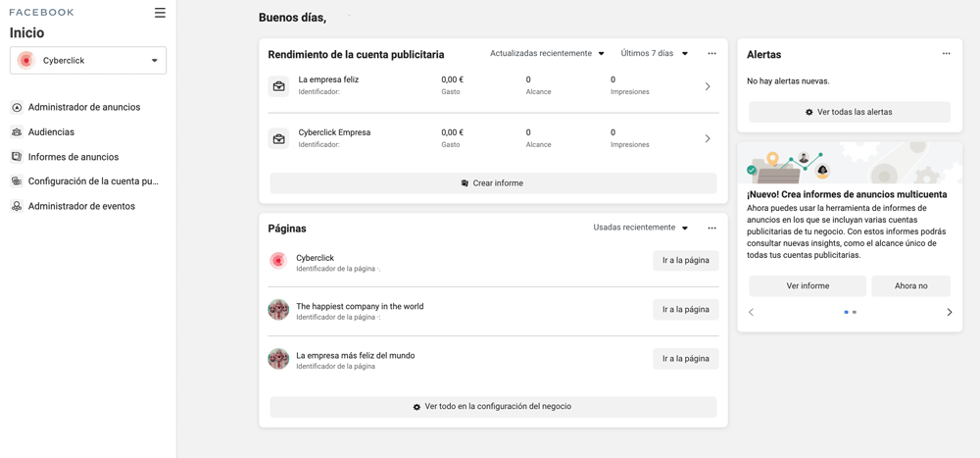The height and width of the screenshot is (458, 980).
Task: Click La empresa más feliz del mundo title
Action: click(x=355, y=355)
